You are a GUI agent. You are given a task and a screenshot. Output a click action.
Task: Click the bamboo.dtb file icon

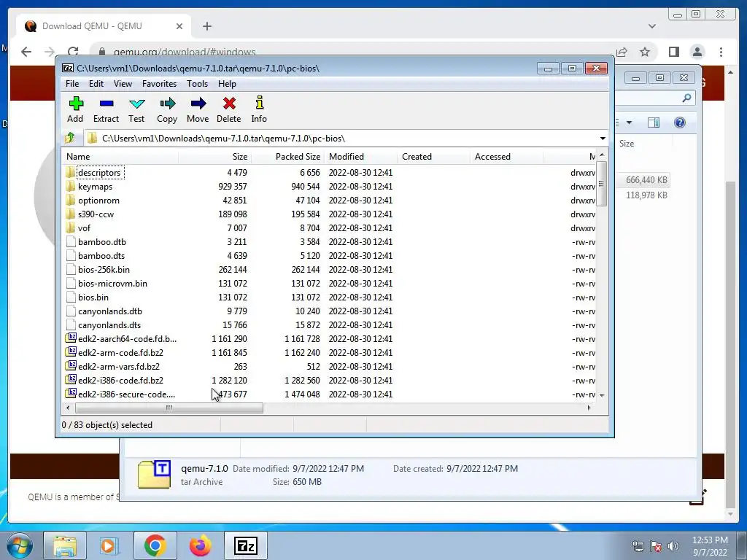click(71, 242)
